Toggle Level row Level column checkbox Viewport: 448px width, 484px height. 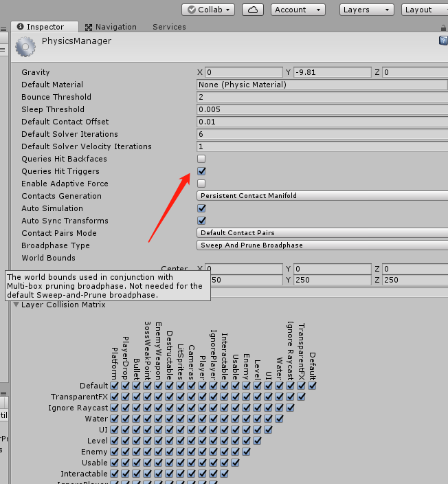click(257, 441)
